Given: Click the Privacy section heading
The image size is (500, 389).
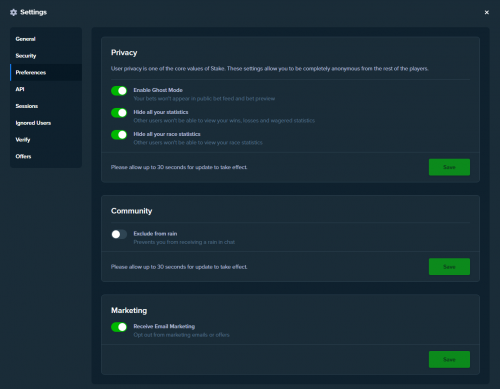Looking at the screenshot, I should 124,53.
